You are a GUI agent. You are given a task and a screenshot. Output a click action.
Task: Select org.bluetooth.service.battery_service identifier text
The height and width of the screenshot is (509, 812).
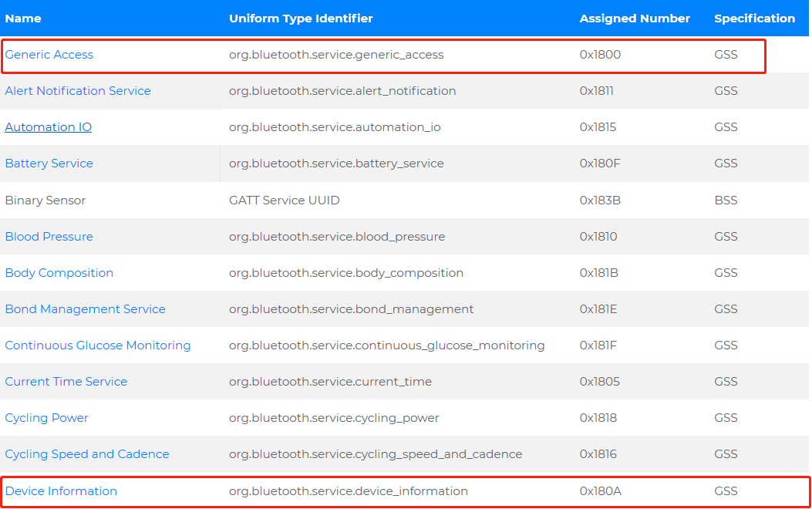click(337, 163)
